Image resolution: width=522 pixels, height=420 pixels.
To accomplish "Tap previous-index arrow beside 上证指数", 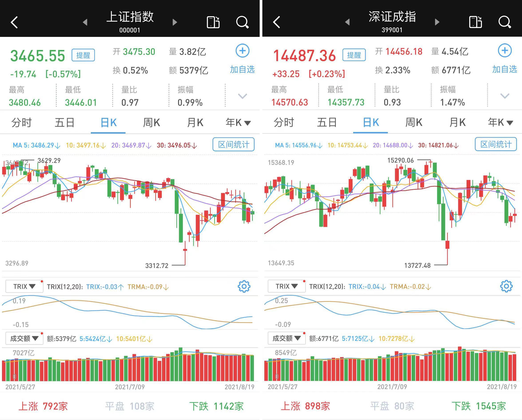I will point(85,22).
